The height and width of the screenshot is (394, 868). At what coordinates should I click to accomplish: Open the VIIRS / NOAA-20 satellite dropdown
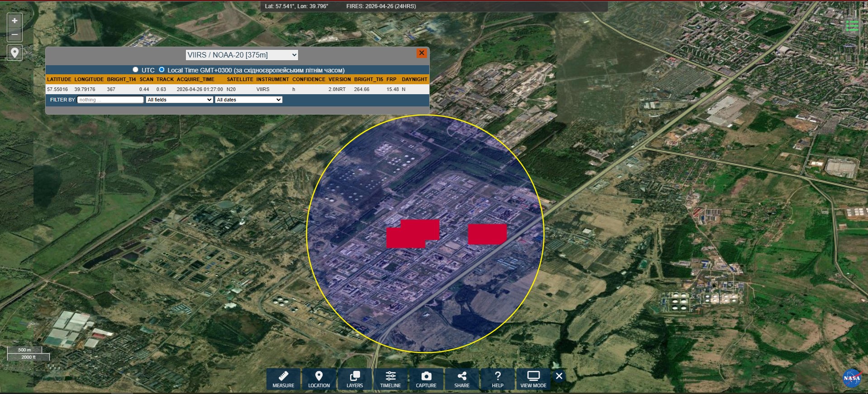click(242, 55)
